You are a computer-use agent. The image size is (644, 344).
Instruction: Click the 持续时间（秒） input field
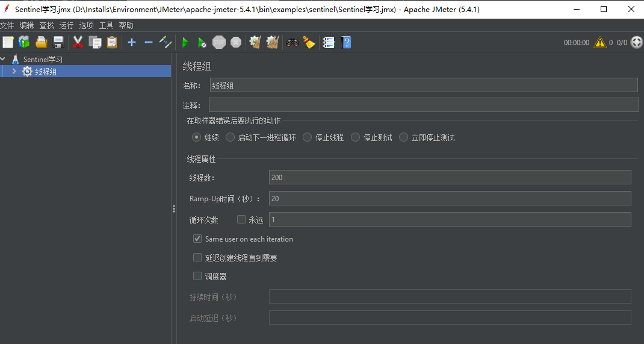pyautogui.click(x=450, y=296)
